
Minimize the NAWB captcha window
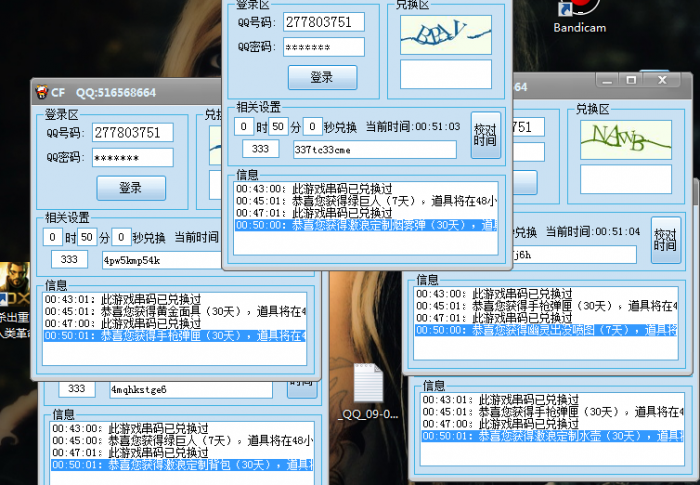click(x=607, y=80)
